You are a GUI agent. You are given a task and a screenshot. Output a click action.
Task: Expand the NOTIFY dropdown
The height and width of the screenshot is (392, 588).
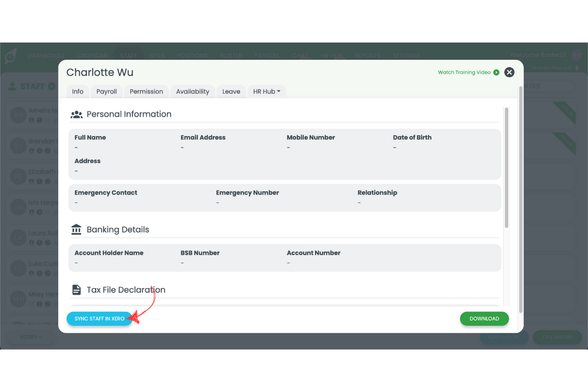click(30, 337)
